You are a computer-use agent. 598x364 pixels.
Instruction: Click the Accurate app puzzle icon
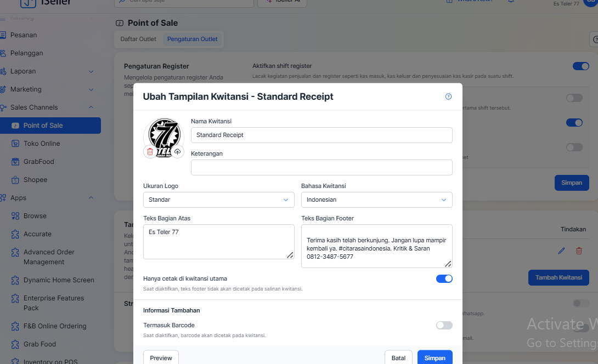pyautogui.click(x=15, y=234)
